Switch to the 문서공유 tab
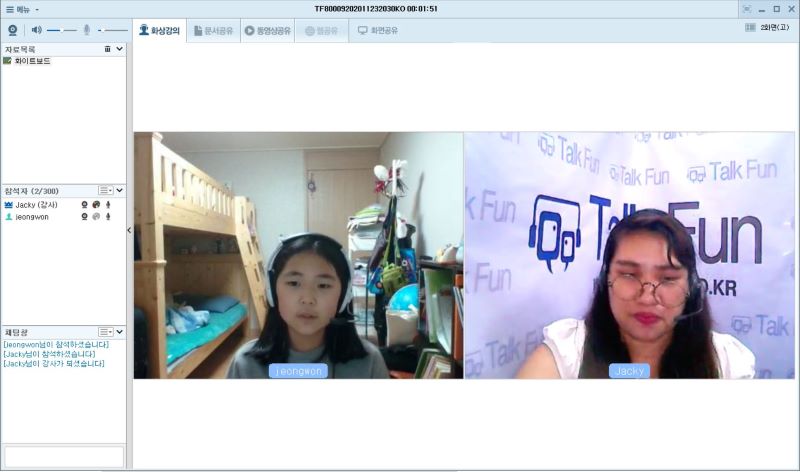The image size is (800, 472). pos(213,31)
